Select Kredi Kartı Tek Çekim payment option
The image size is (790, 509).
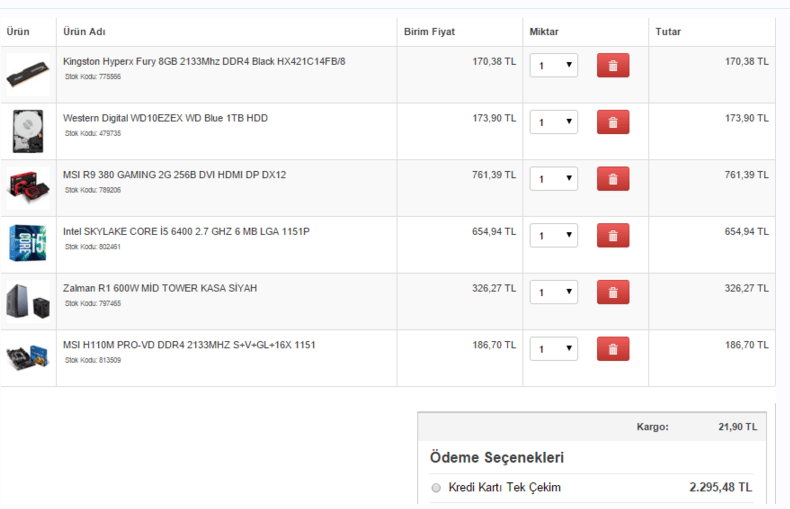click(436, 488)
